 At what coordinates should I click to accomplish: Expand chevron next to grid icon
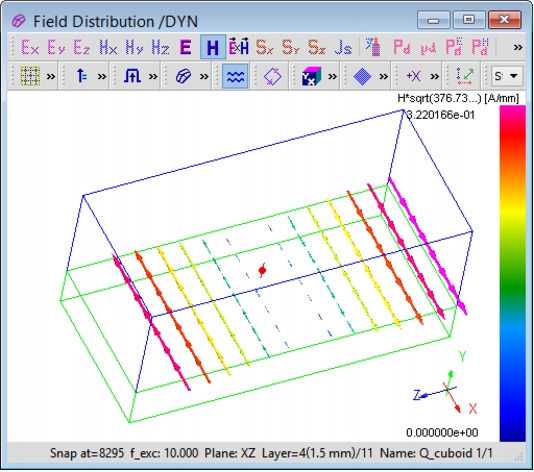pos(51,76)
